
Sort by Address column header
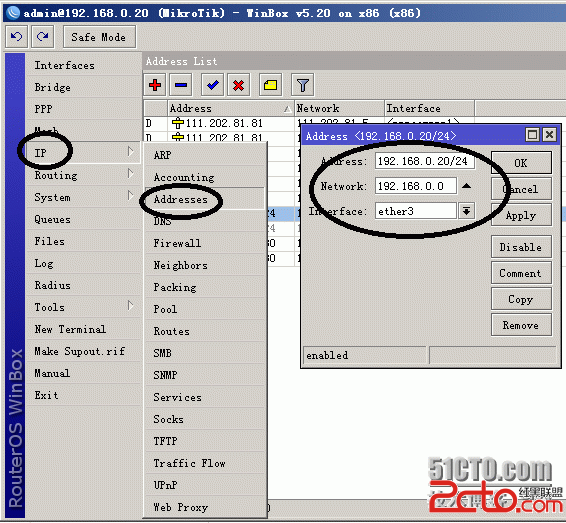coord(231,108)
